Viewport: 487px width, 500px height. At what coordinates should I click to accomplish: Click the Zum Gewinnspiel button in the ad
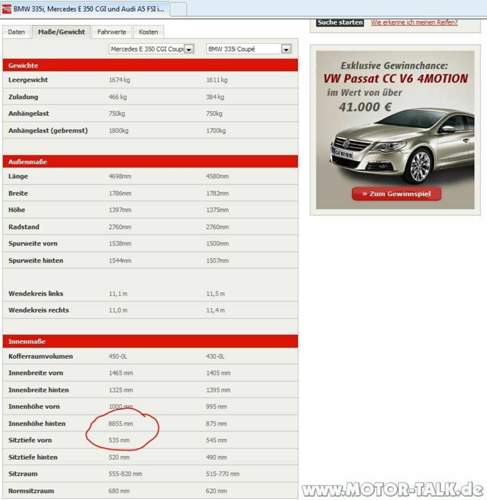(x=396, y=194)
